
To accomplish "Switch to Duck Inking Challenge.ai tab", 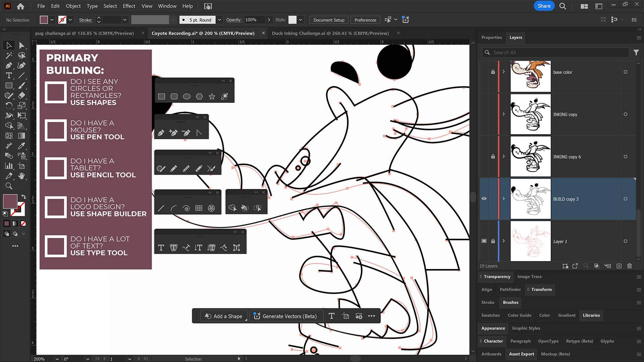I will pos(330,33).
